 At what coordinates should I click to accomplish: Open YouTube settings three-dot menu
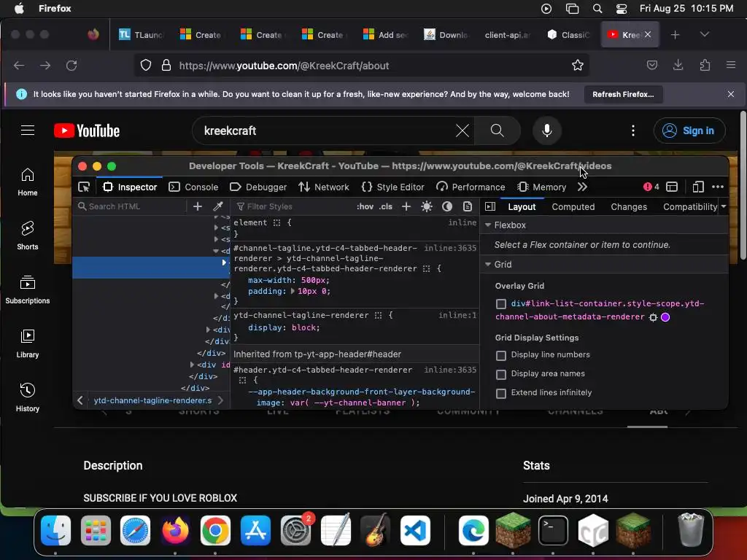coord(633,131)
